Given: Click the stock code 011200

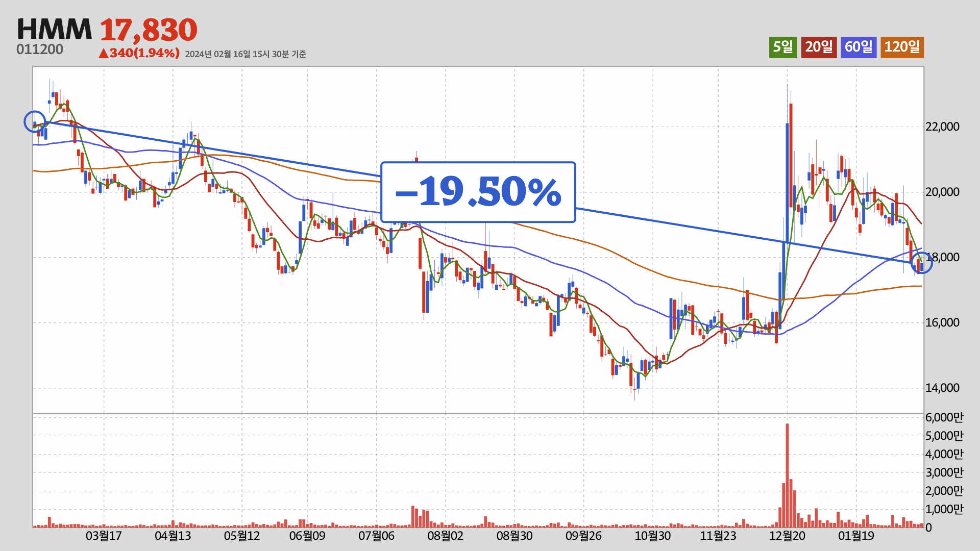Looking at the screenshot, I should [40, 49].
